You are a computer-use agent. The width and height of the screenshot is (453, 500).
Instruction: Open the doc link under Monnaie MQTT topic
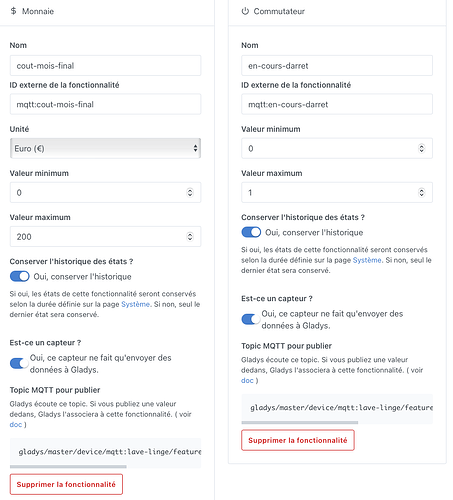pyautogui.click(x=16, y=425)
